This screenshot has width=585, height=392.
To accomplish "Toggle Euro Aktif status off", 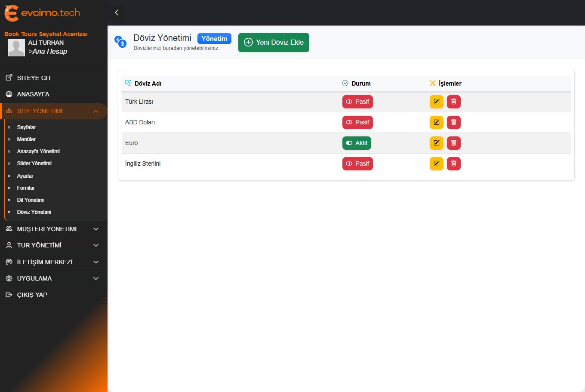I will click(357, 143).
